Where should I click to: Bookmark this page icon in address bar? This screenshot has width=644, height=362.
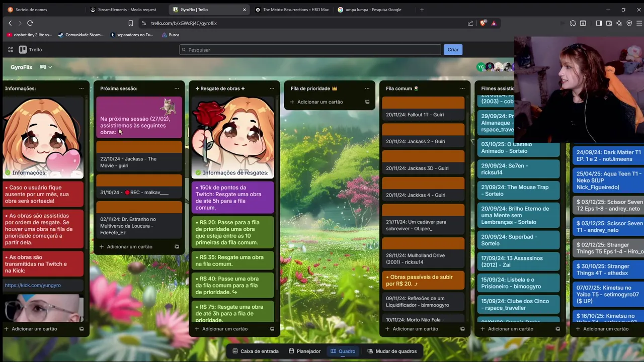point(131,23)
